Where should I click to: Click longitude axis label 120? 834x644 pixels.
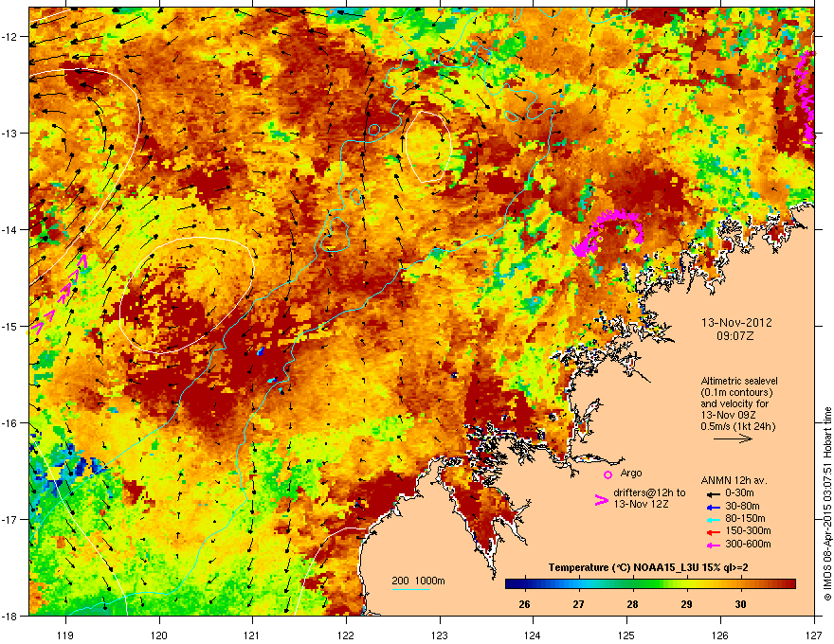point(159,635)
